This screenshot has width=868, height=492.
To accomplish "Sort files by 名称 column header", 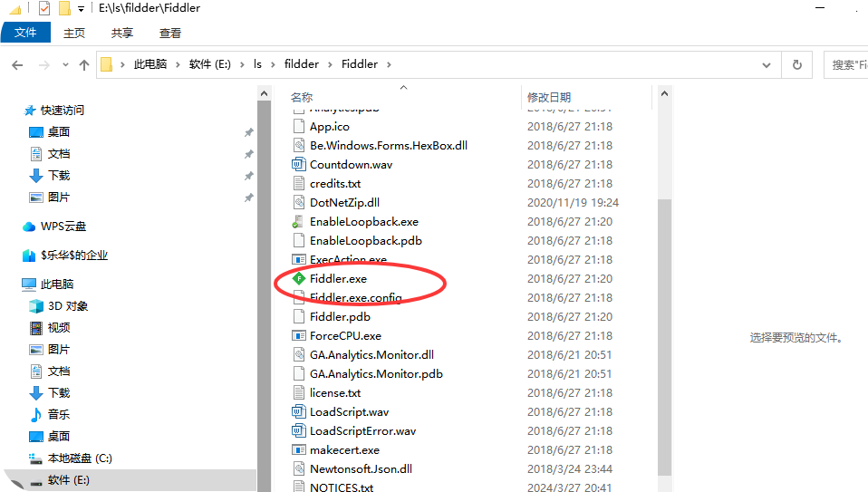I will pos(302,98).
